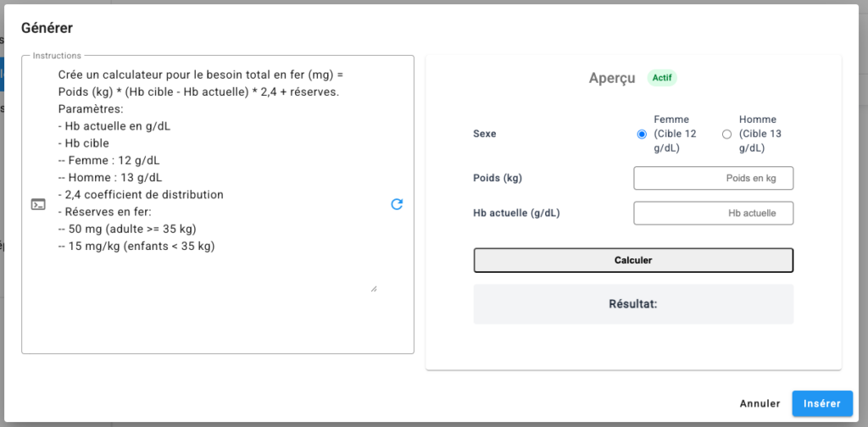Click the "Homme (Cible 13 g/dL)" label text

(759, 134)
